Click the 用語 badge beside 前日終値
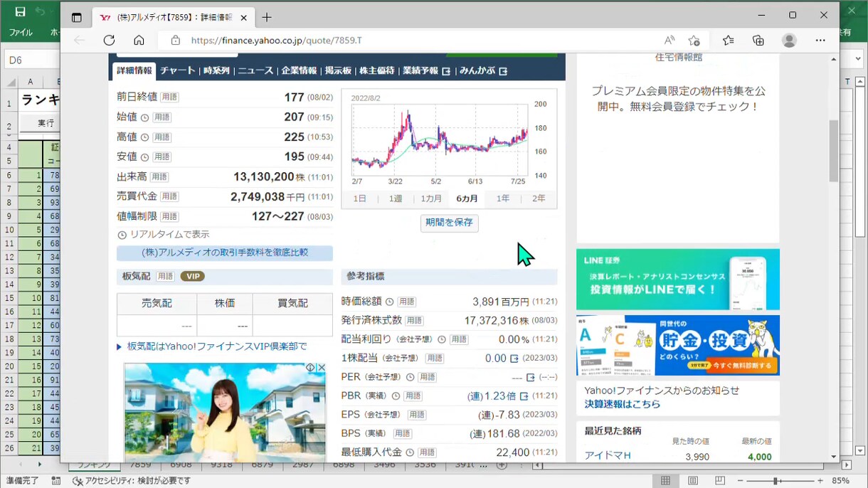This screenshot has width=868, height=488. 170,97
